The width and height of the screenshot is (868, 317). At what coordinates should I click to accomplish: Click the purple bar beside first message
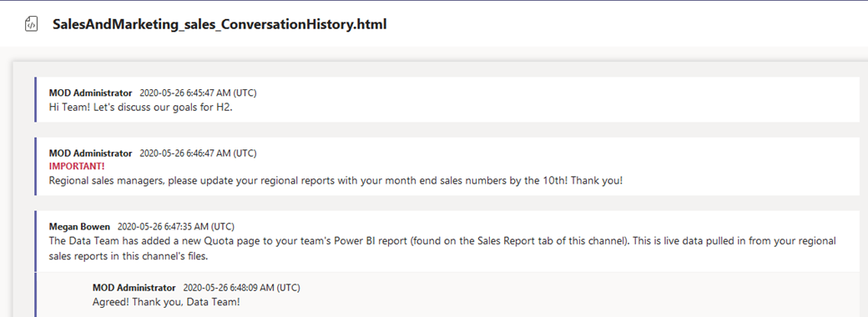click(35, 99)
